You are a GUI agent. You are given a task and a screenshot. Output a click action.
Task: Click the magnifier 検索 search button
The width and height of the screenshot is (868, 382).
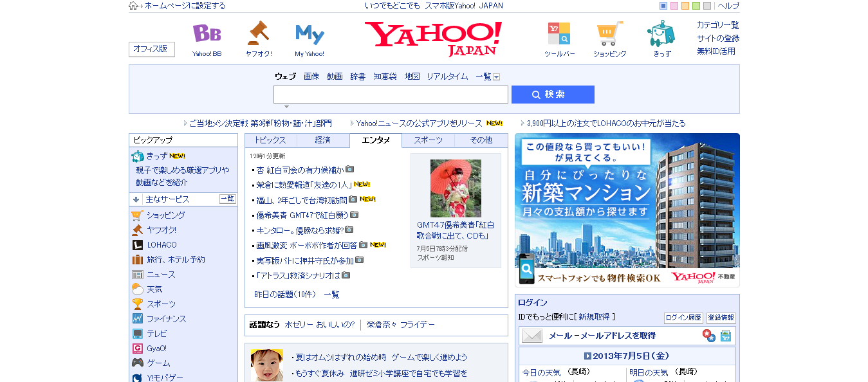point(553,95)
